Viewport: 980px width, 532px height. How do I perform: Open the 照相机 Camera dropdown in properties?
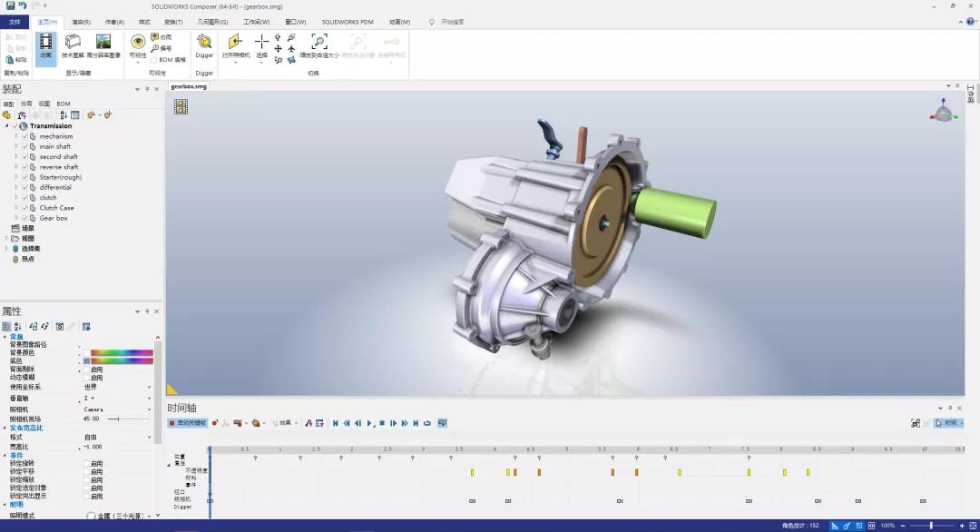pyautogui.click(x=149, y=409)
